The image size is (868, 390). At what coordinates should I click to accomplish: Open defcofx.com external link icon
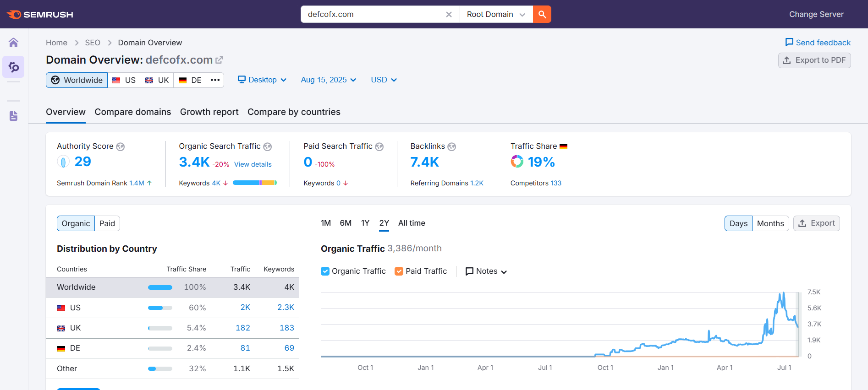pos(220,60)
